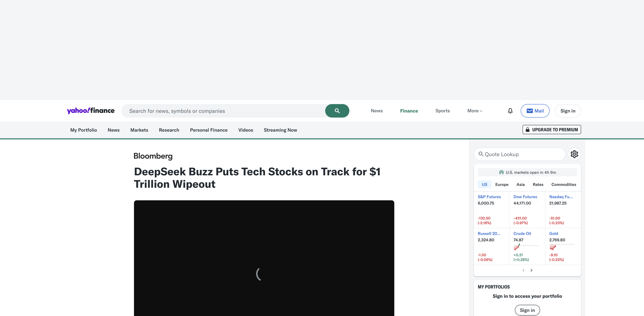Open News in top header
The image size is (644, 316).
point(377,111)
